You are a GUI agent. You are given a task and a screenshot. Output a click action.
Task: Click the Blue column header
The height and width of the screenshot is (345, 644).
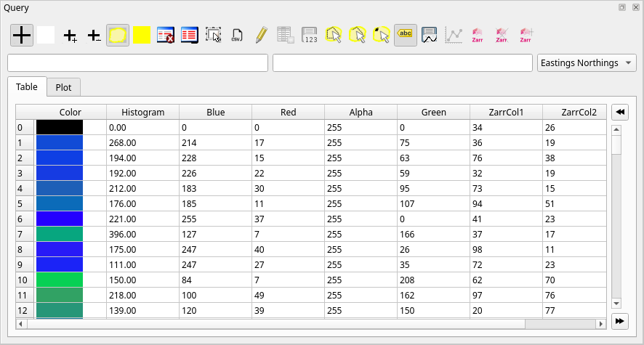216,112
